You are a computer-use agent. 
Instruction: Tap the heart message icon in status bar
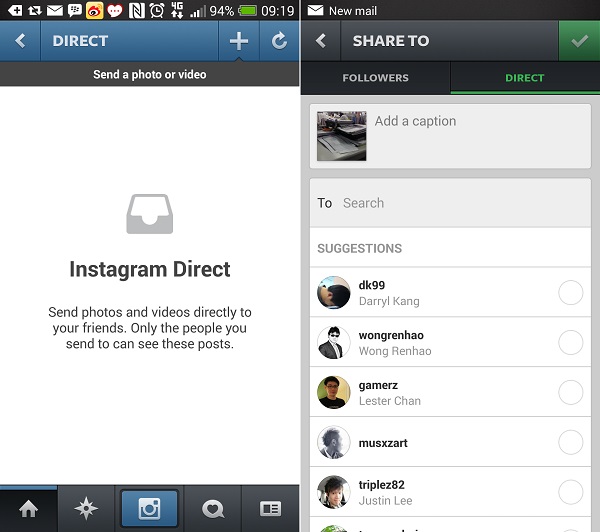114,10
